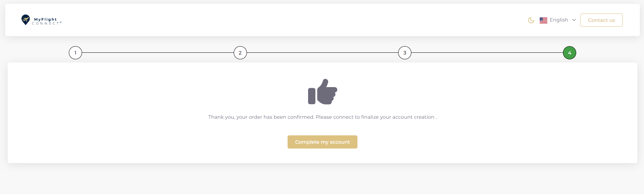Click the CONNECT text under the logo name
Screen dimensions: 644x194
46,24
